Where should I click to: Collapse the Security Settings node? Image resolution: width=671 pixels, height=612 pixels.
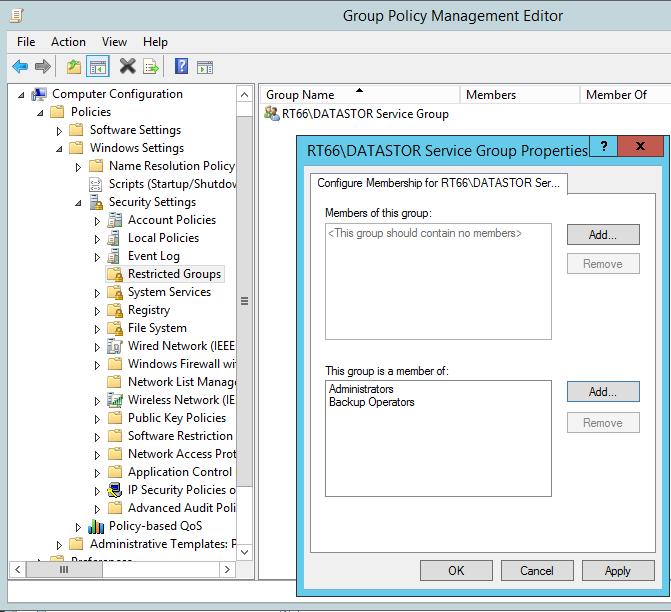(78, 203)
